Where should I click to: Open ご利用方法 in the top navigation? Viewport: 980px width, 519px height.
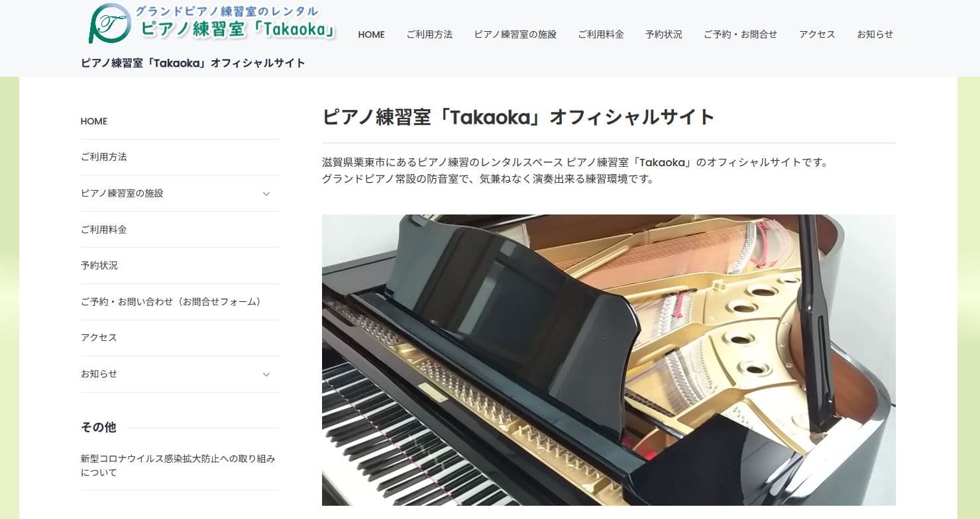pos(429,34)
